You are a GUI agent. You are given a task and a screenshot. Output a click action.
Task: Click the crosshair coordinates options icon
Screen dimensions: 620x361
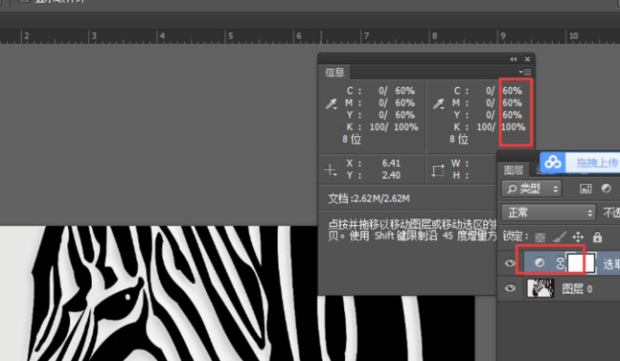click(x=330, y=170)
